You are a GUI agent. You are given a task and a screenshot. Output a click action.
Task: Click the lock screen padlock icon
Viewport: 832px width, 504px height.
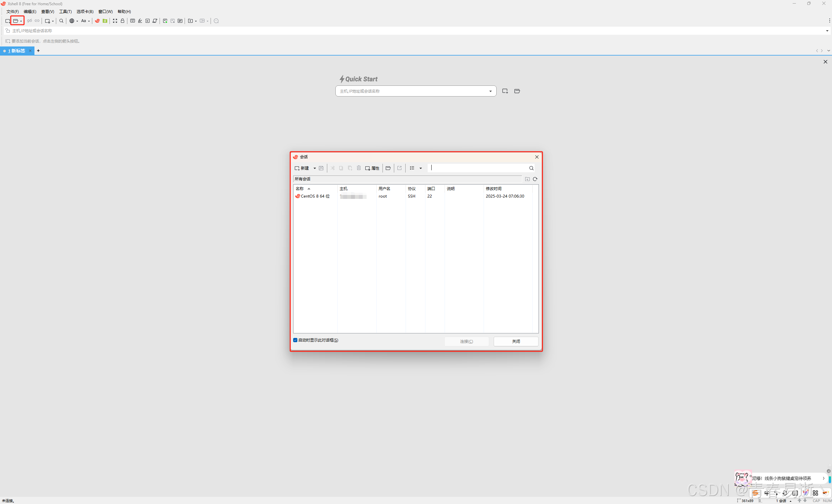click(x=123, y=21)
